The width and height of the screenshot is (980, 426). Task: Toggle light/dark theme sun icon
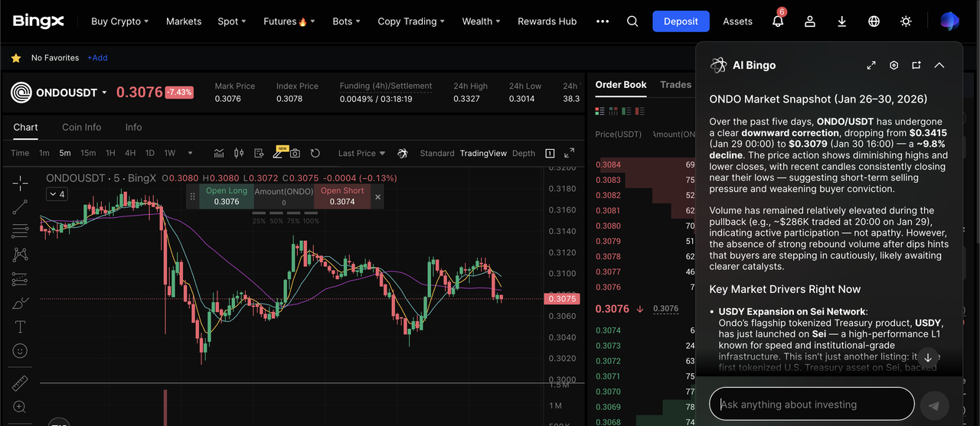click(906, 21)
